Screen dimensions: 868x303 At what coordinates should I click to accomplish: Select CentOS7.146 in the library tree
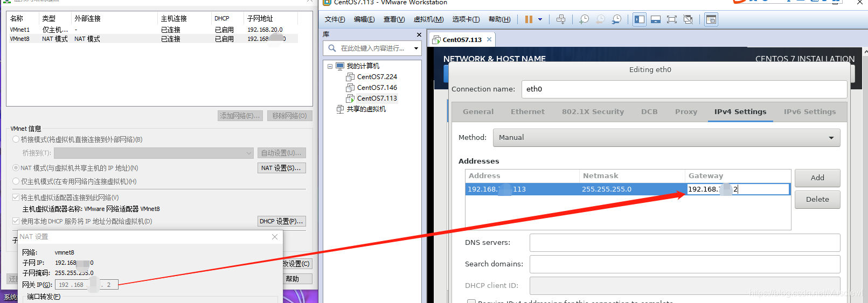377,88
